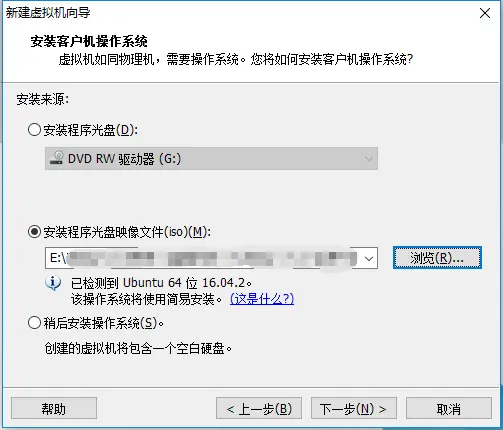Click the 浏览(R)... browse button
The width and height of the screenshot is (503, 430).
(x=437, y=258)
